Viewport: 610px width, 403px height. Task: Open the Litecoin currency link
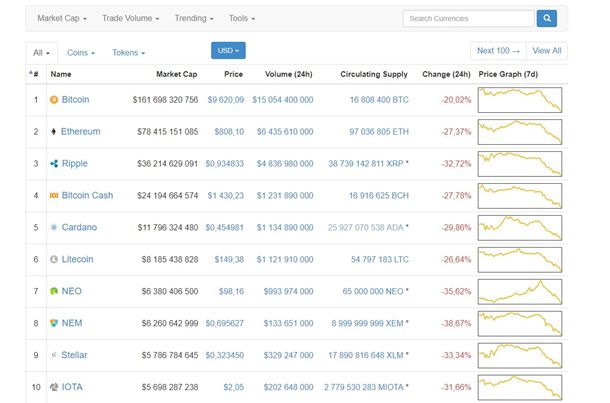tap(77, 259)
